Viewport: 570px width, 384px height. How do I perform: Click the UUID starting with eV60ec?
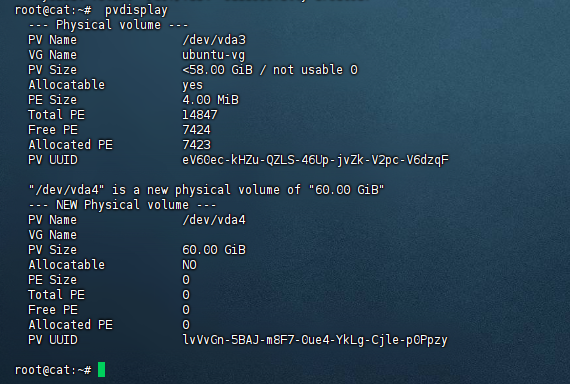pyautogui.click(x=315, y=160)
